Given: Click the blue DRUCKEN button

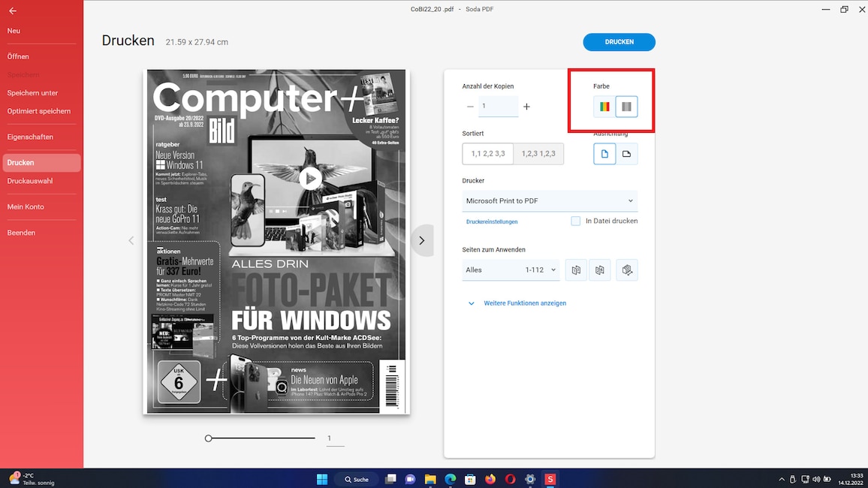Looking at the screenshot, I should (619, 42).
